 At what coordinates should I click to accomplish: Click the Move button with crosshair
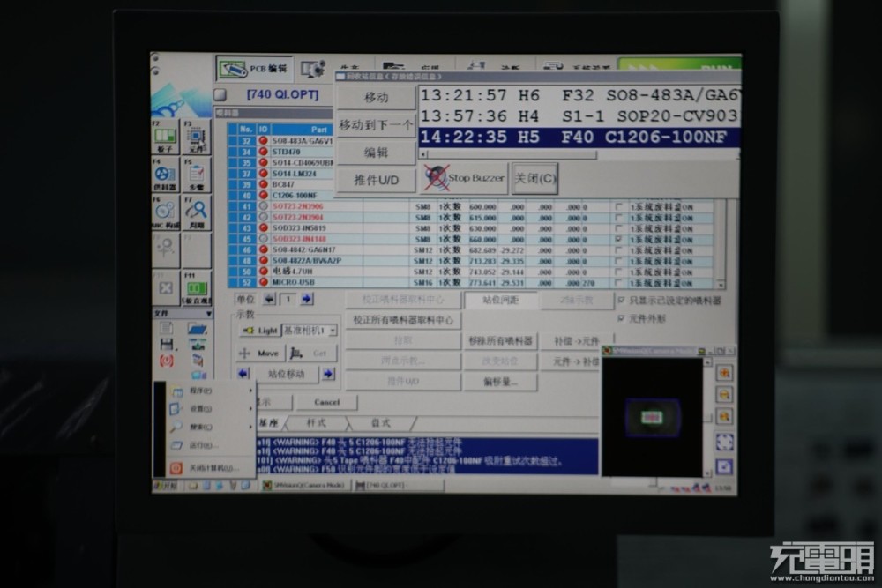(x=260, y=353)
